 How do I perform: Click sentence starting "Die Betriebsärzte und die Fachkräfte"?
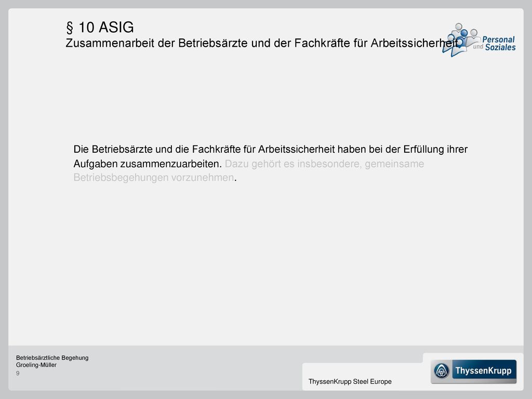[270, 149]
